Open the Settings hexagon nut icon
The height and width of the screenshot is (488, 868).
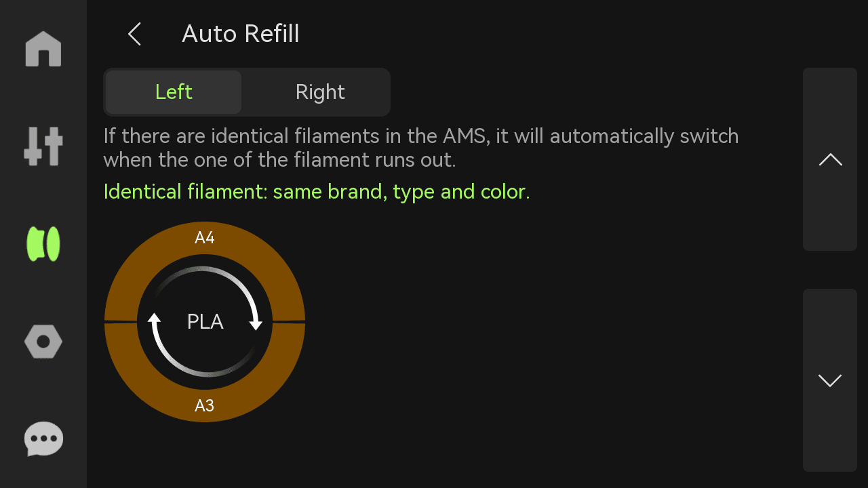tap(43, 342)
